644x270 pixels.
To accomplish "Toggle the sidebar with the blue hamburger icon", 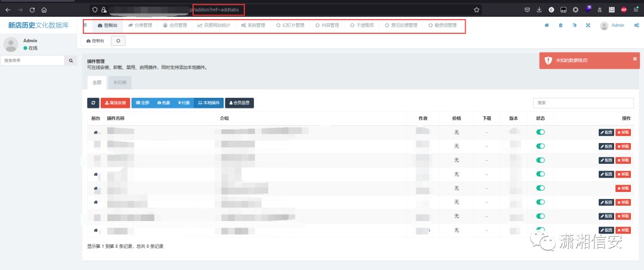I will pyautogui.click(x=85, y=25).
